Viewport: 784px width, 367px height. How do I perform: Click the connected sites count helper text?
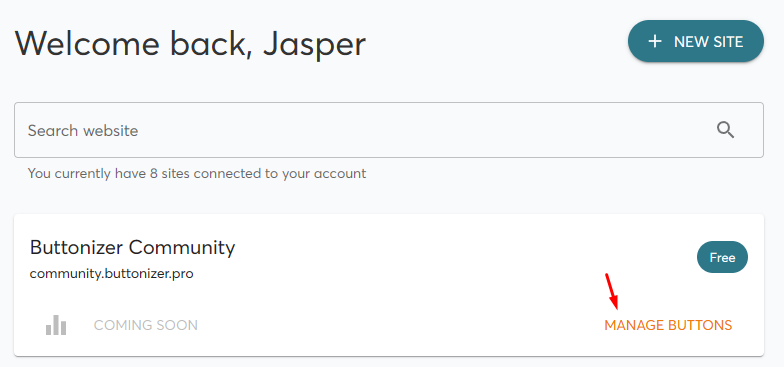[196, 174]
